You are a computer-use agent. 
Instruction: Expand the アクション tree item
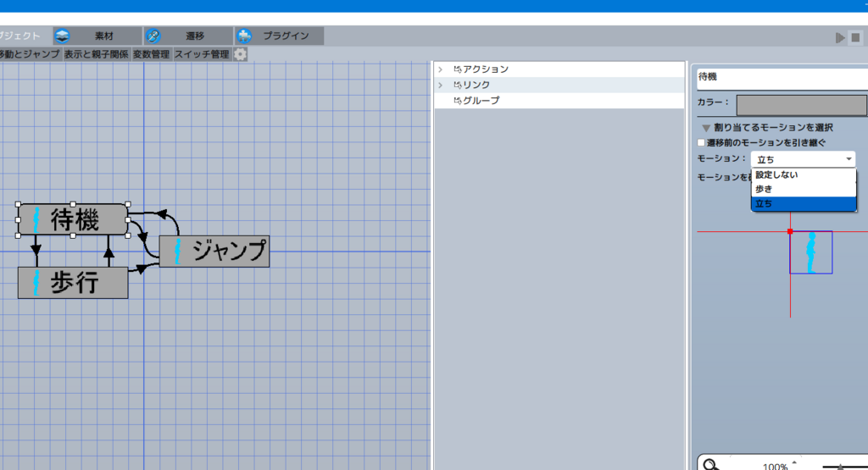click(x=441, y=69)
